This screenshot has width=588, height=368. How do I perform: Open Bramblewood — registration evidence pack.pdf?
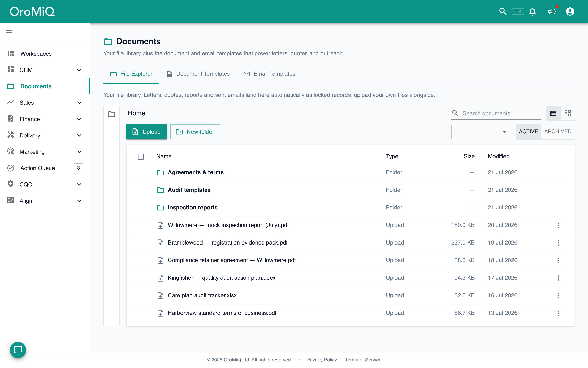coord(227,243)
